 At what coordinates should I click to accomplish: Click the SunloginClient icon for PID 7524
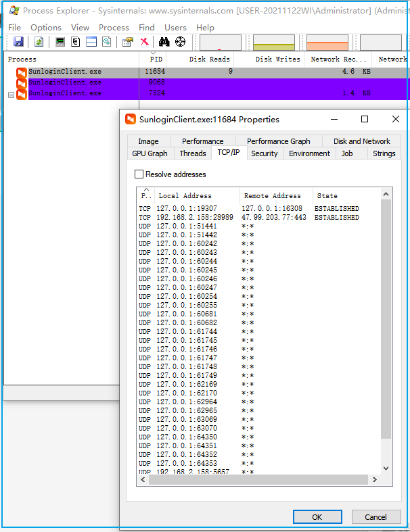tap(22, 95)
